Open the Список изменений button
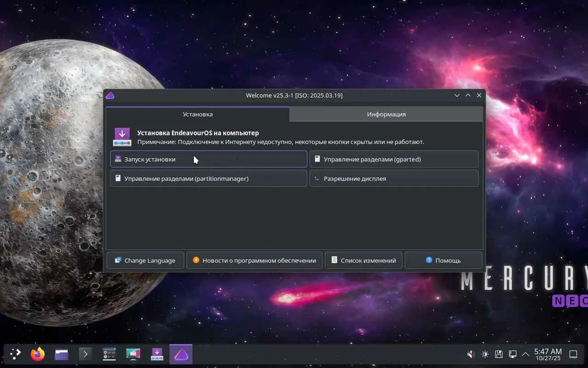 (x=363, y=260)
